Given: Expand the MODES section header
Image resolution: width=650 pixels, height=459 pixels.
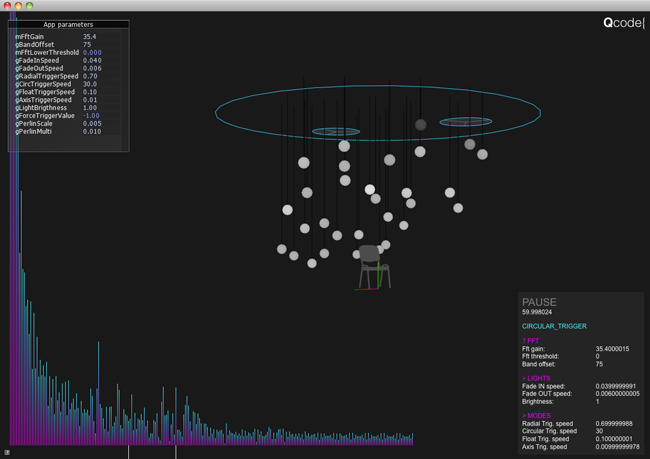Looking at the screenshot, I should (536, 415).
